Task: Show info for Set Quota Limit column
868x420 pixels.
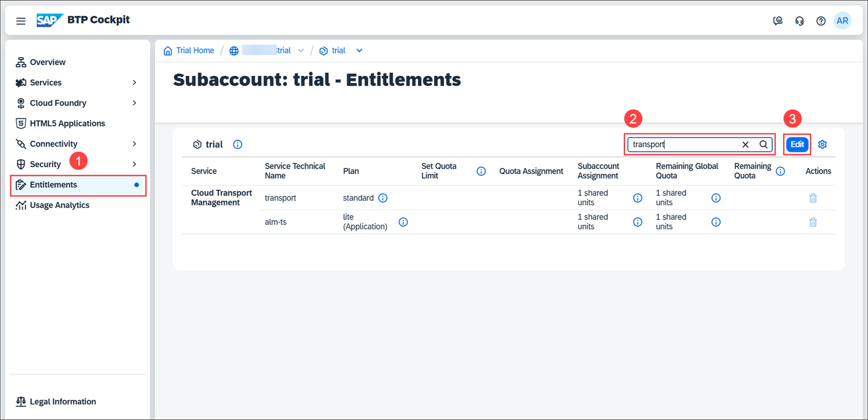Action: (481, 171)
